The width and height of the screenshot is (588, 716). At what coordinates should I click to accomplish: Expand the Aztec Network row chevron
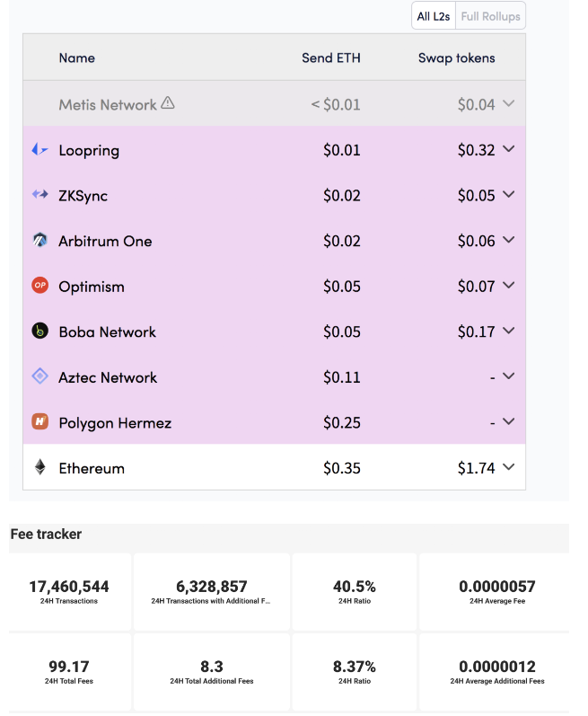[508, 376]
